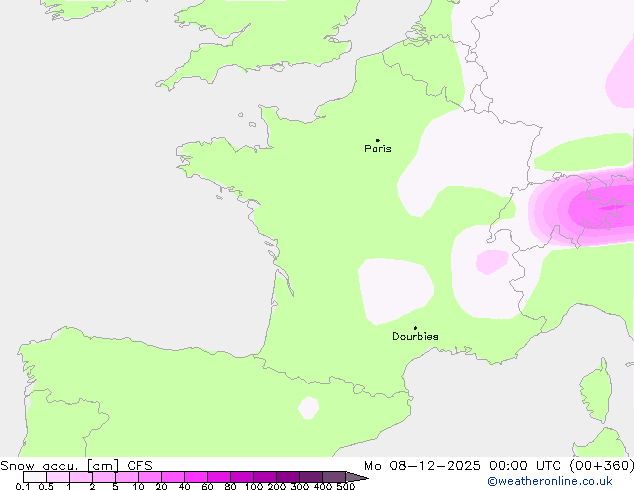Select the 100–200 cm legend swatch
The width and height of the screenshot is (634, 490).
265,477
